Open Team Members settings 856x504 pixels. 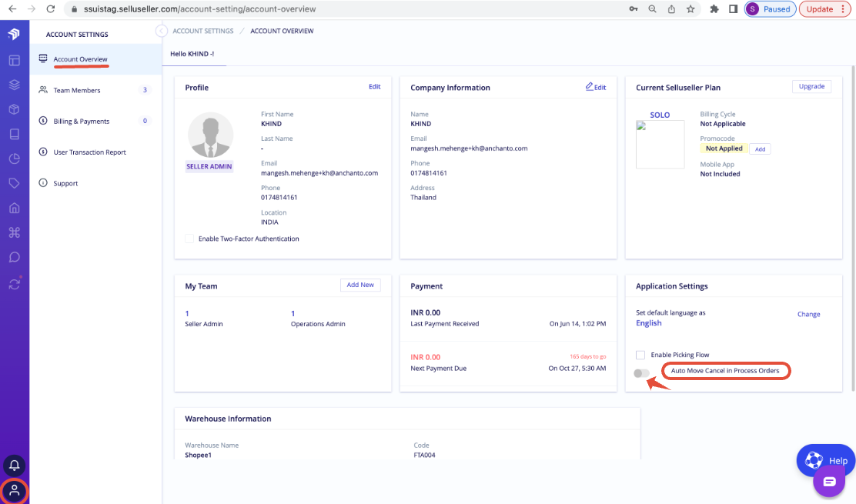click(95, 90)
